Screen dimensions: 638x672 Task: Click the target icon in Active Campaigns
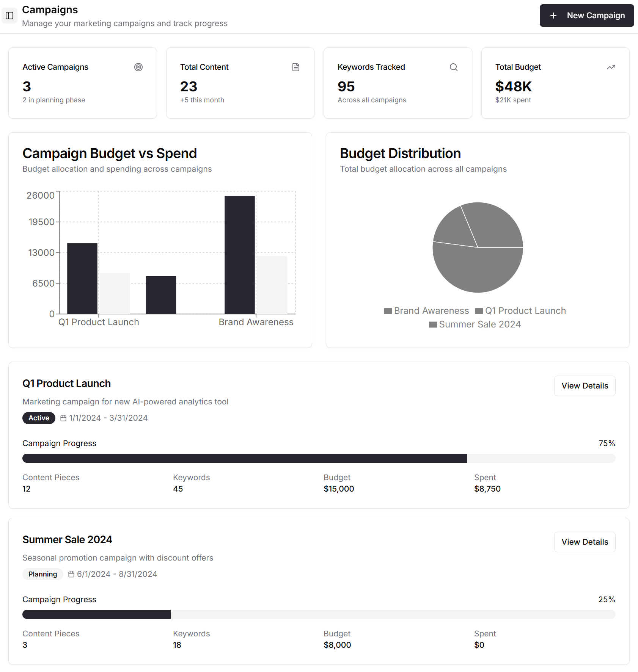point(138,67)
